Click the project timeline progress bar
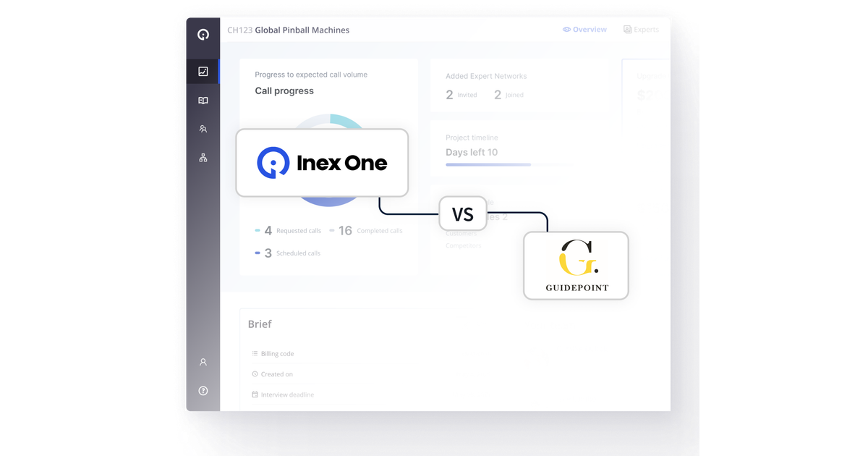Screen dimensions: 868x456 [488, 165]
